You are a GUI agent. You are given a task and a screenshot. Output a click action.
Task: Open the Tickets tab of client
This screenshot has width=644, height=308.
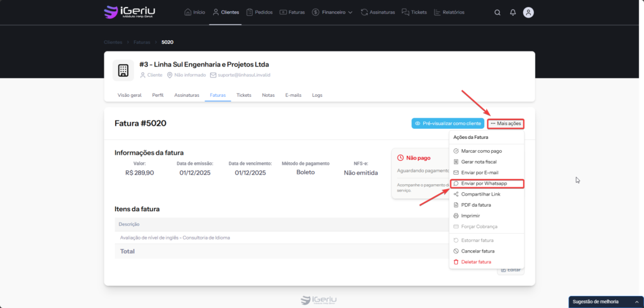pos(243,95)
